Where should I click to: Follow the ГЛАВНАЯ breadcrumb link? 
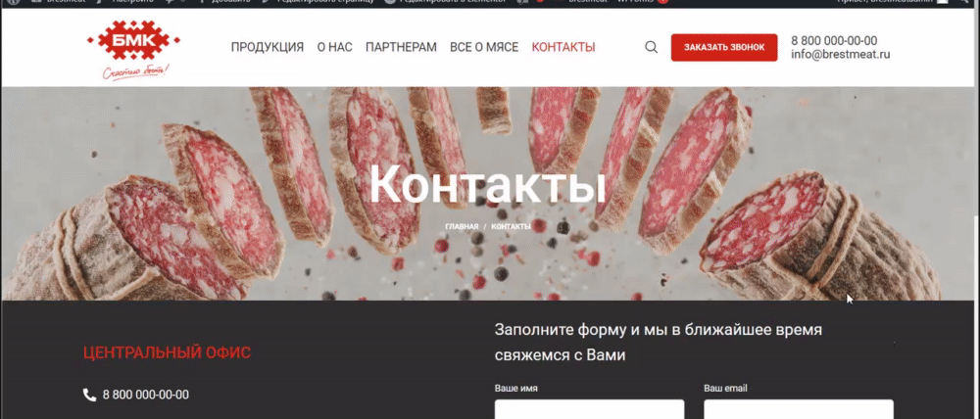pyautogui.click(x=462, y=226)
